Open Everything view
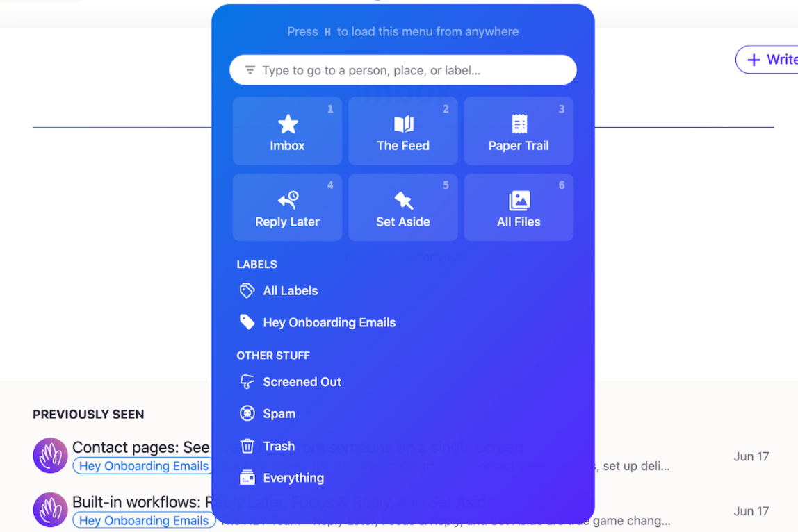The height and width of the screenshot is (532, 798). (293, 478)
